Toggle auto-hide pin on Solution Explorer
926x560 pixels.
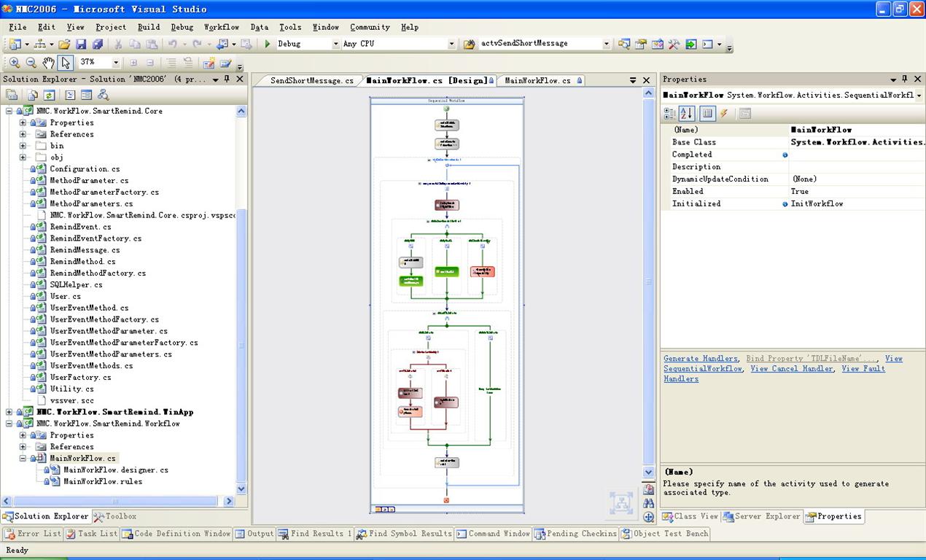coord(227,79)
